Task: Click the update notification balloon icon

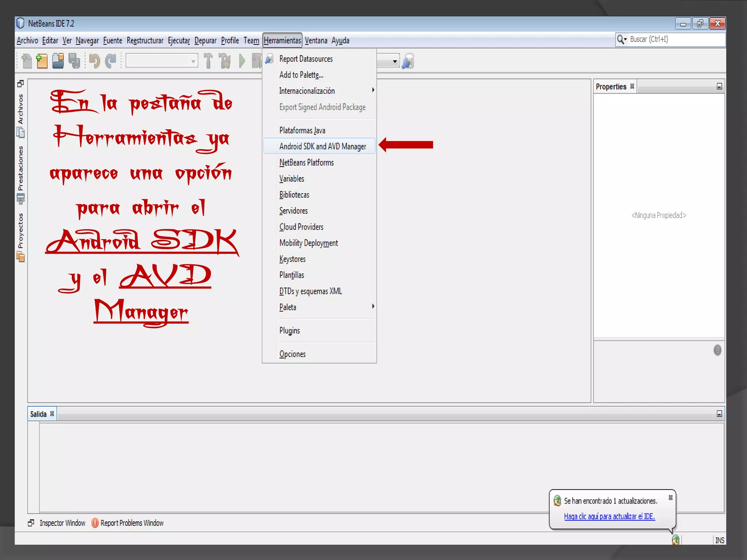Action: point(557,501)
